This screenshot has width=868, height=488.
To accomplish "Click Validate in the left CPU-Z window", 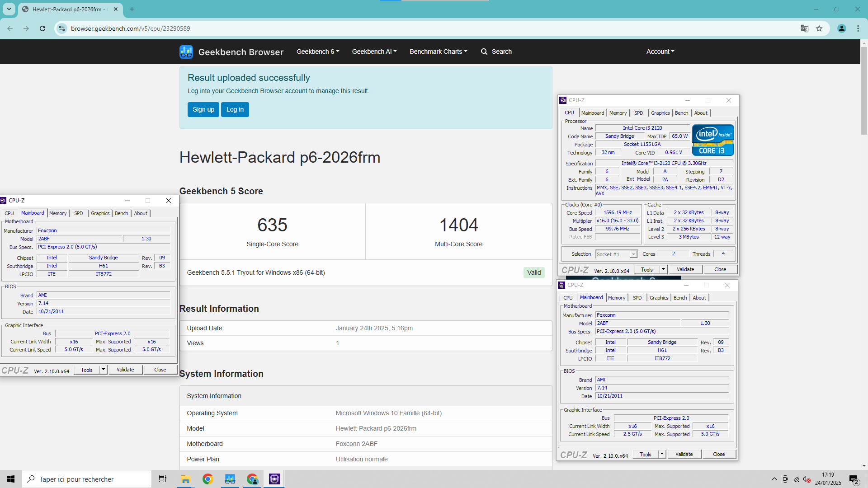I will coord(125,370).
